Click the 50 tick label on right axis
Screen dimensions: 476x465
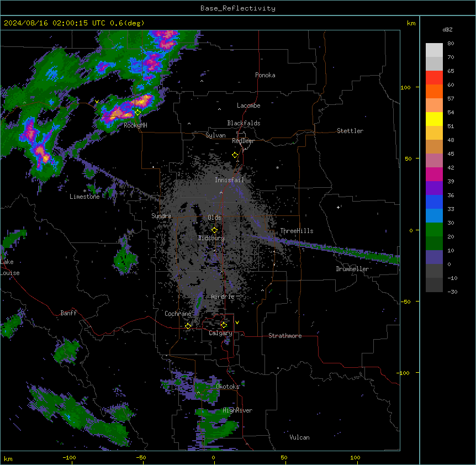pyautogui.click(x=408, y=158)
